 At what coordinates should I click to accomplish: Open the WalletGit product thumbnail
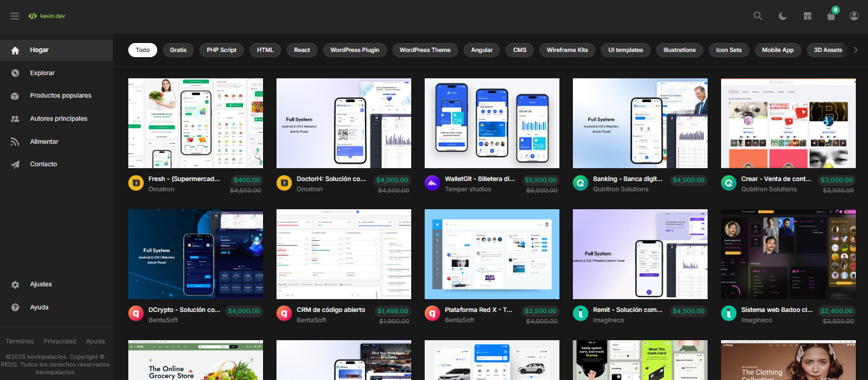tap(492, 123)
